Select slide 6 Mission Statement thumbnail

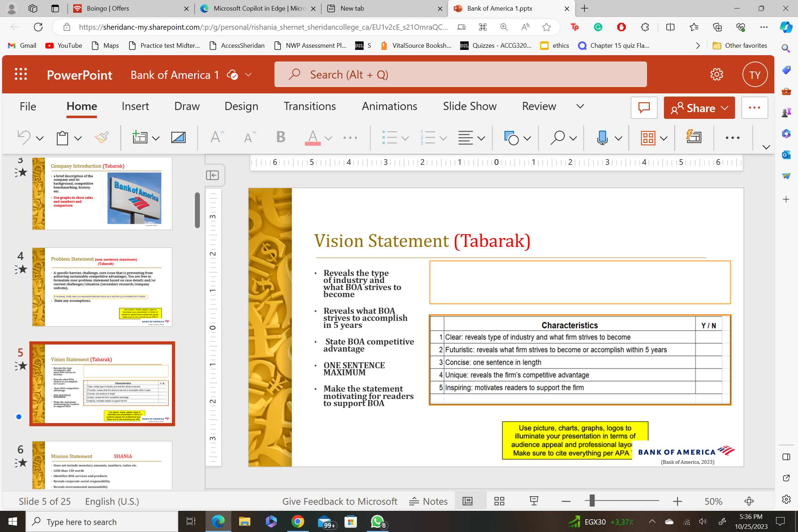tap(102, 465)
